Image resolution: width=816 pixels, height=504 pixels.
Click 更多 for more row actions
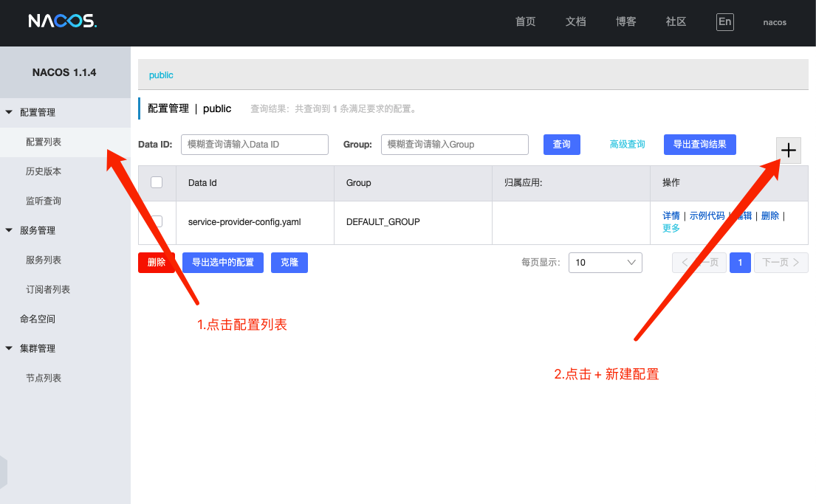(670, 228)
